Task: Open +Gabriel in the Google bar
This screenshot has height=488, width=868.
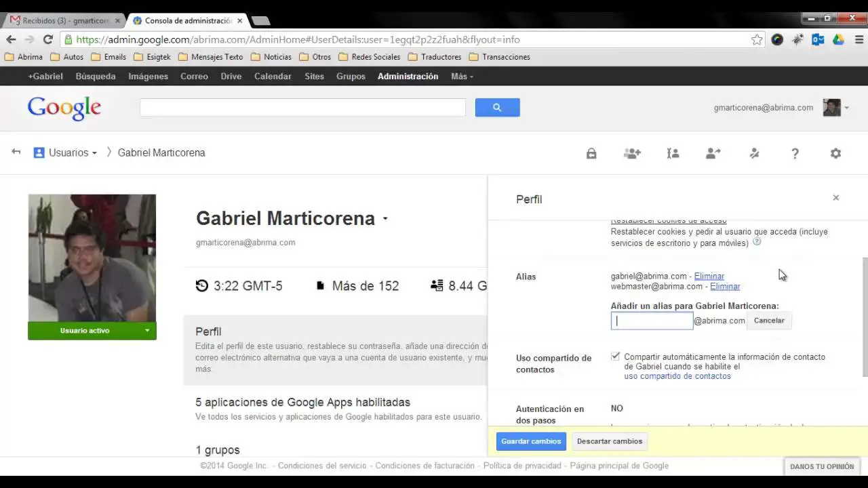Action: (45, 77)
